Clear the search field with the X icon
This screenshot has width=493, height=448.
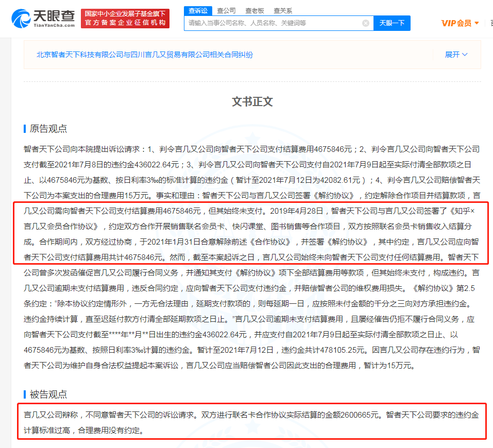pyautogui.click(x=365, y=23)
